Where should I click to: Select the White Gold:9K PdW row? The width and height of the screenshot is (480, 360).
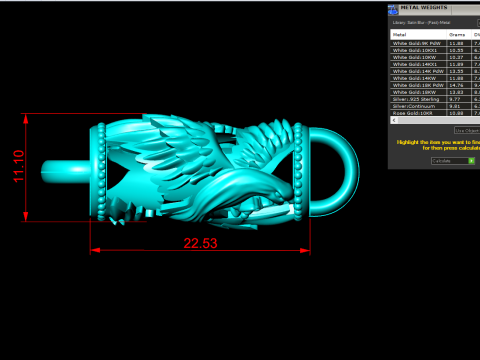coord(435,43)
